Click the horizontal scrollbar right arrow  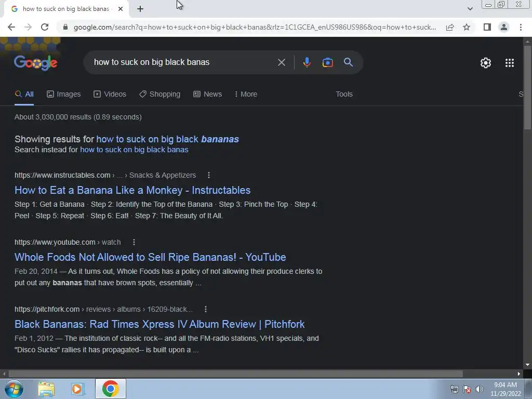519,374
